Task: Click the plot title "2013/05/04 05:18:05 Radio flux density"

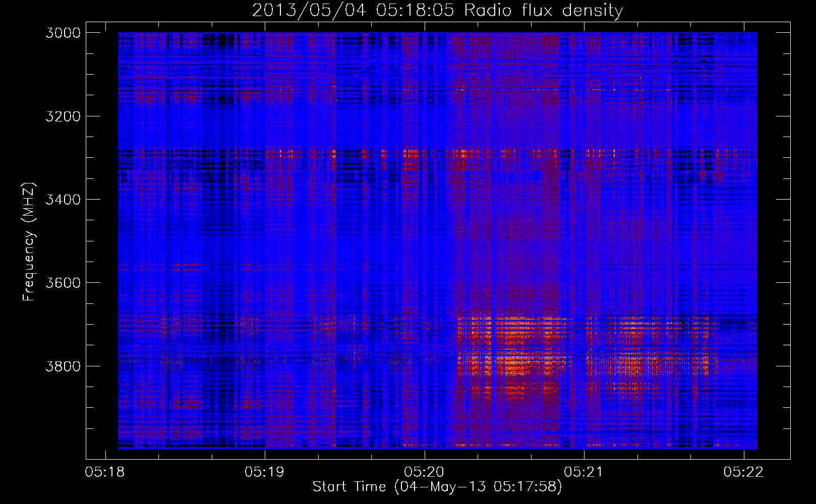Action: point(437,10)
